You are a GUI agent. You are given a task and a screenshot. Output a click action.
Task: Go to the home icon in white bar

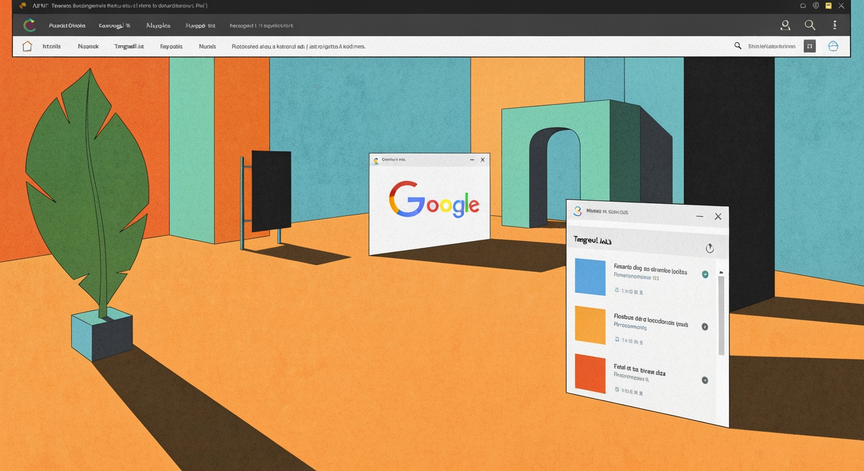(x=27, y=46)
